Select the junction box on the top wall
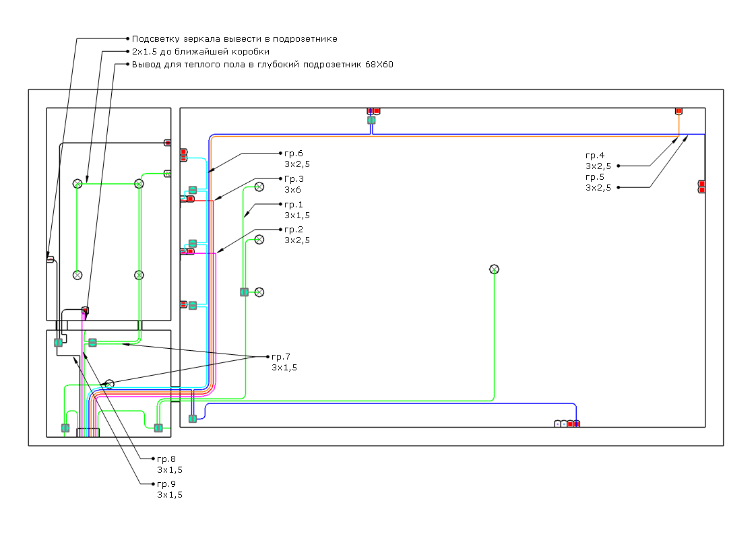Image resolution: width=756 pixels, height=534 pixels. pyautogui.click(x=371, y=120)
